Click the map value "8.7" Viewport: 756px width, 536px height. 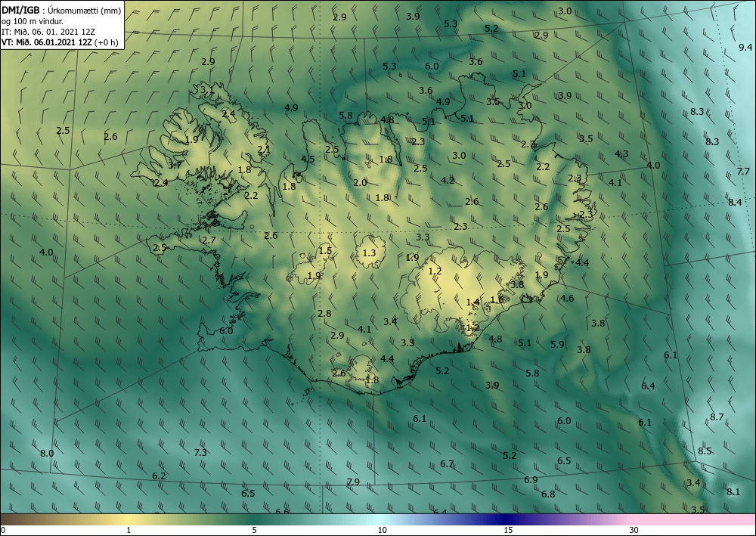tap(717, 417)
